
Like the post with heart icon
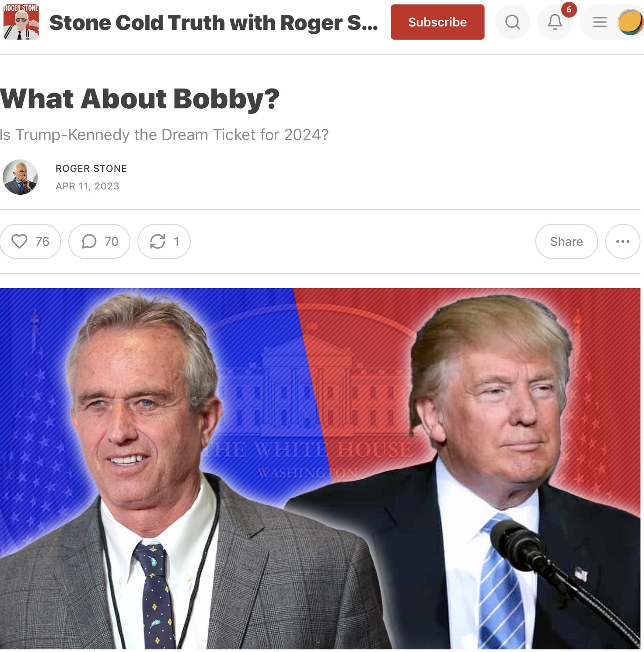click(30, 241)
